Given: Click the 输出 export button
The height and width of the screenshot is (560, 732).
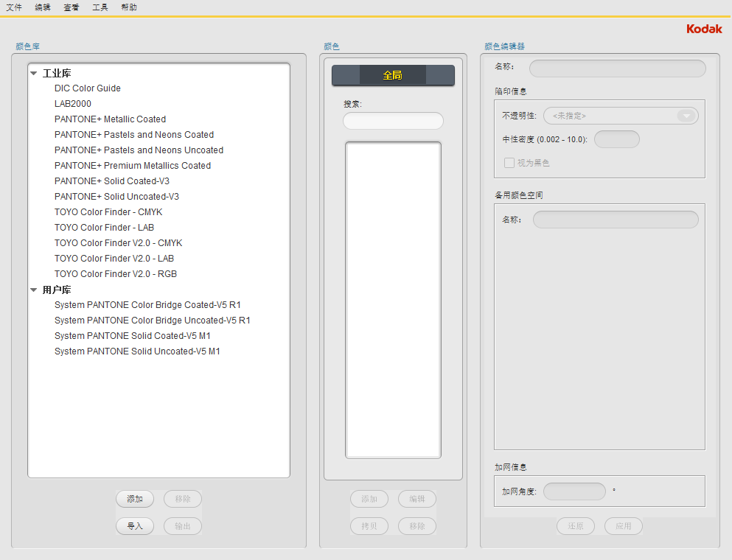Looking at the screenshot, I should tap(183, 526).
